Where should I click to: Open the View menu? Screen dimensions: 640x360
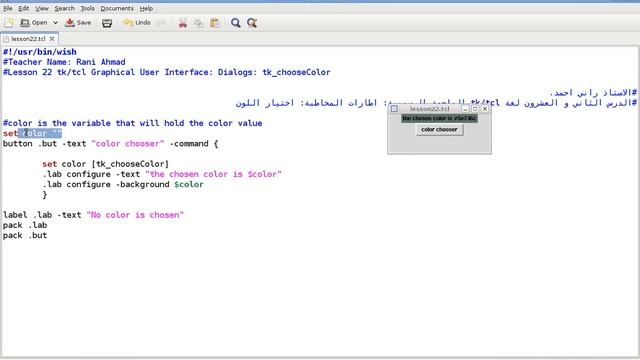click(x=42, y=8)
